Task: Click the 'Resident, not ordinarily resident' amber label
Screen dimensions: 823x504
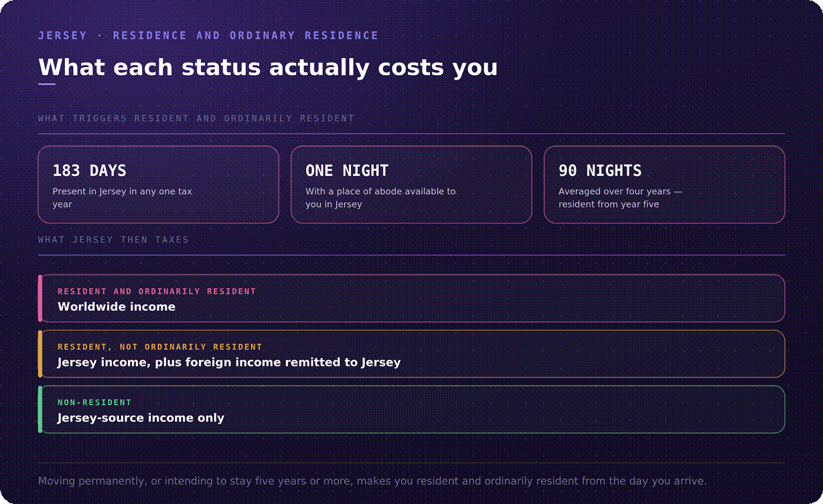Action: click(x=160, y=347)
